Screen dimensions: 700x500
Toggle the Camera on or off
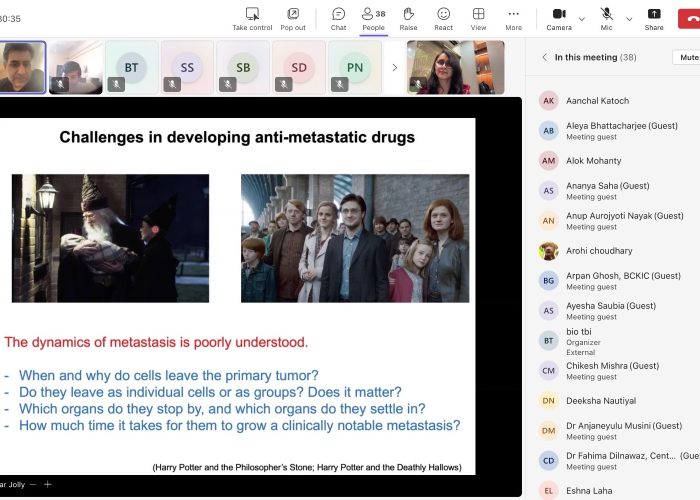click(559, 19)
